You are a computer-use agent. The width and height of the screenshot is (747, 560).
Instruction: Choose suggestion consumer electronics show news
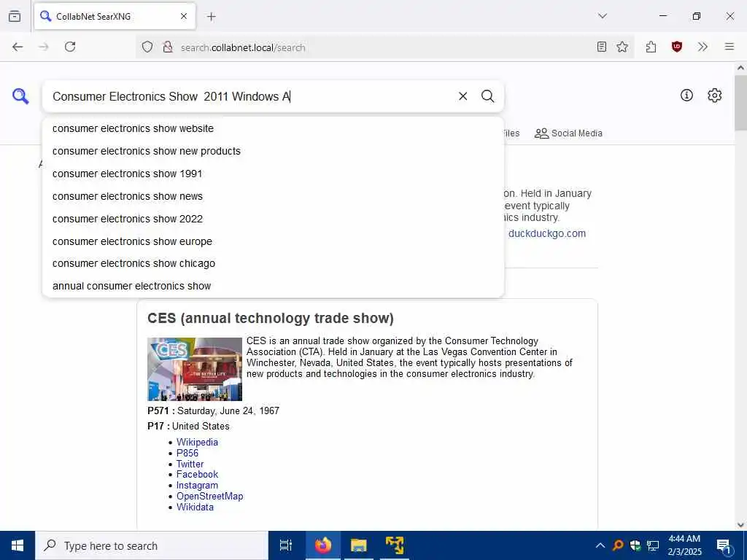273,196
